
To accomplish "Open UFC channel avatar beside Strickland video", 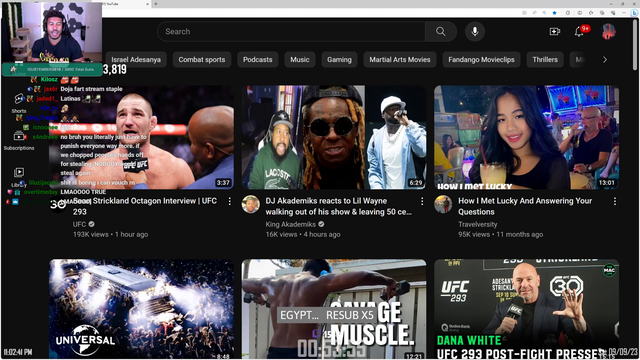I will (58, 204).
